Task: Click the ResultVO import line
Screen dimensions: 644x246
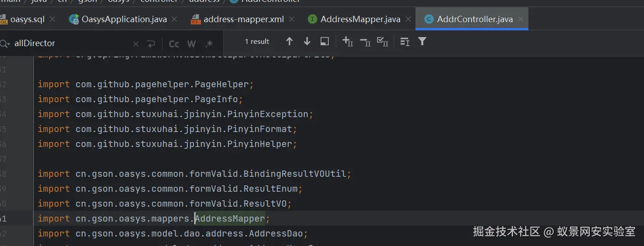Action: tap(165, 203)
